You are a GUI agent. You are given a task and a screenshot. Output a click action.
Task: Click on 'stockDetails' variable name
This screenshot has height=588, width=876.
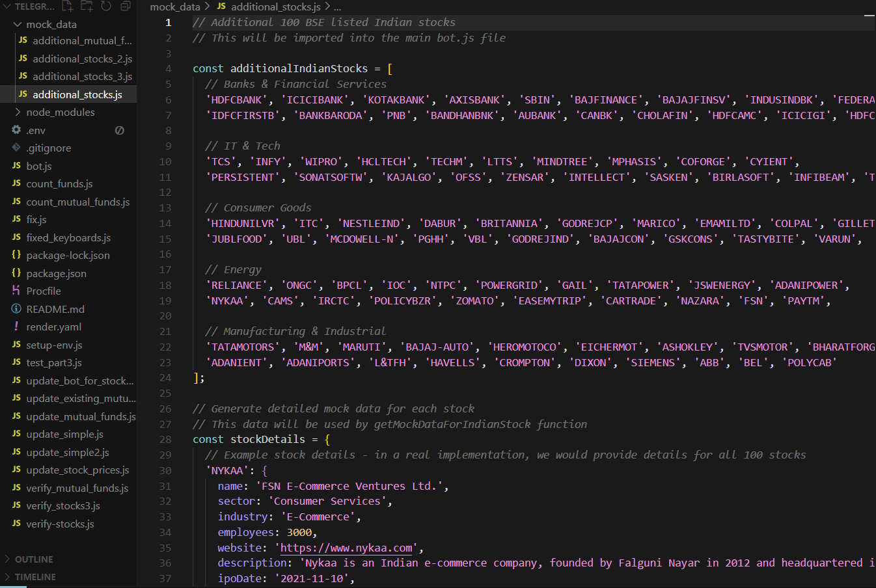click(x=267, y=439)
